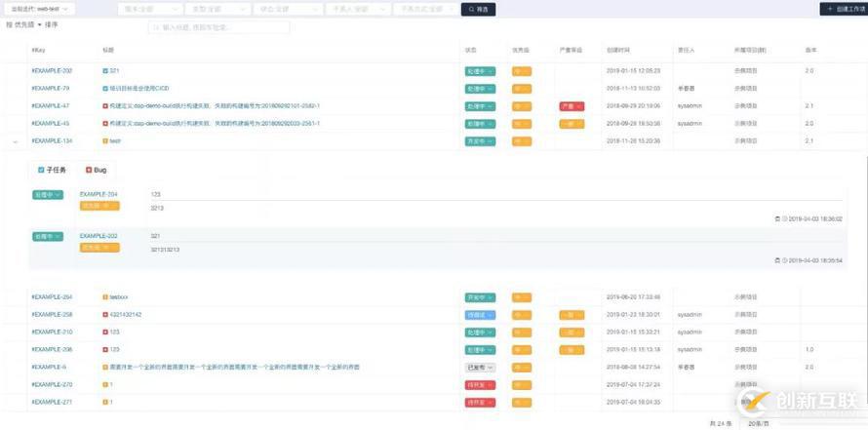Open issue link #EXAMPLE-79
This screenshot has height=430, width=868.
[51, 89]
